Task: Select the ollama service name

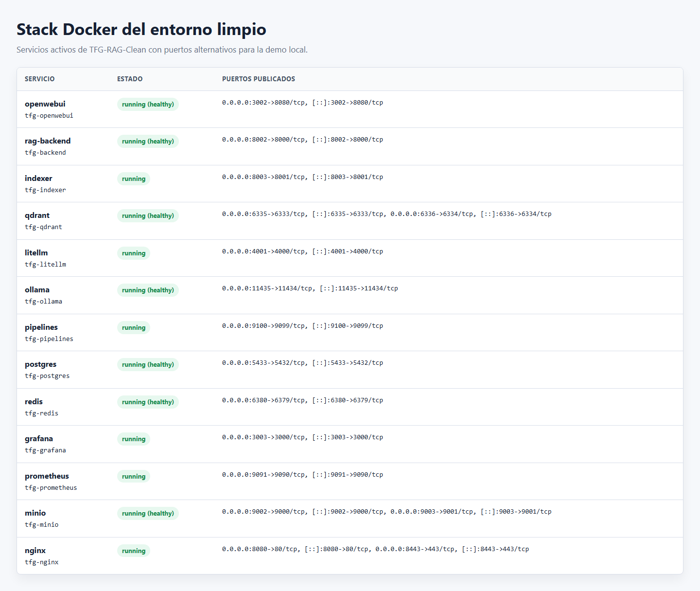Action: pos(37,290)
